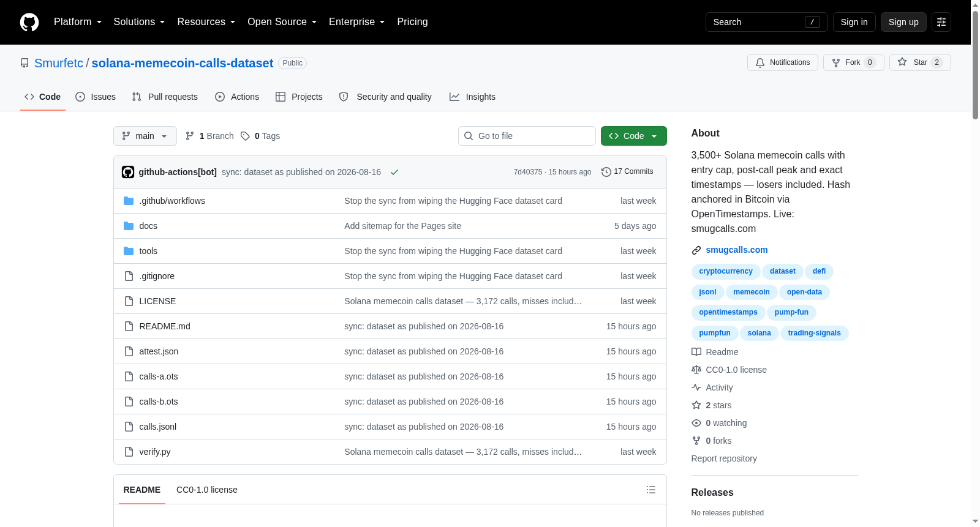Image resolution: width=980 pixels, height=527 pixels.
Task: Open the green Code clone dropdown
Action: 634,136
